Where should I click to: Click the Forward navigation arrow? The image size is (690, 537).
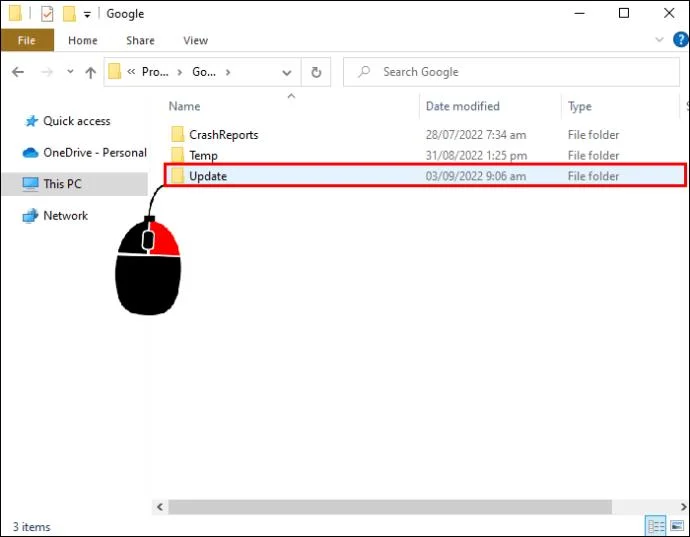(47, 72)
